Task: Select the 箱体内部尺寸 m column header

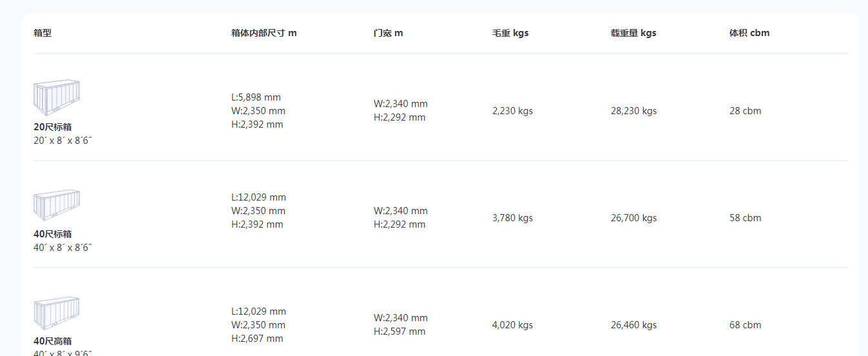Action: pyautogui.click(x=264, y=33)
